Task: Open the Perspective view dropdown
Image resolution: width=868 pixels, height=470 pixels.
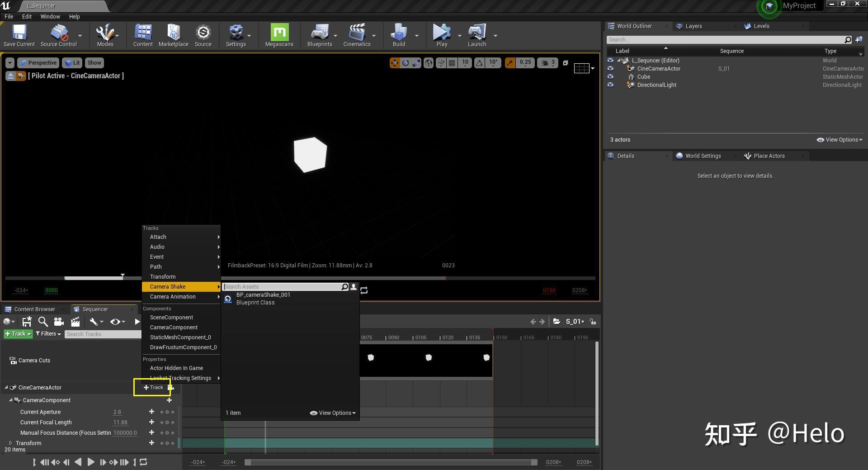Action: [x=38, y=63]
